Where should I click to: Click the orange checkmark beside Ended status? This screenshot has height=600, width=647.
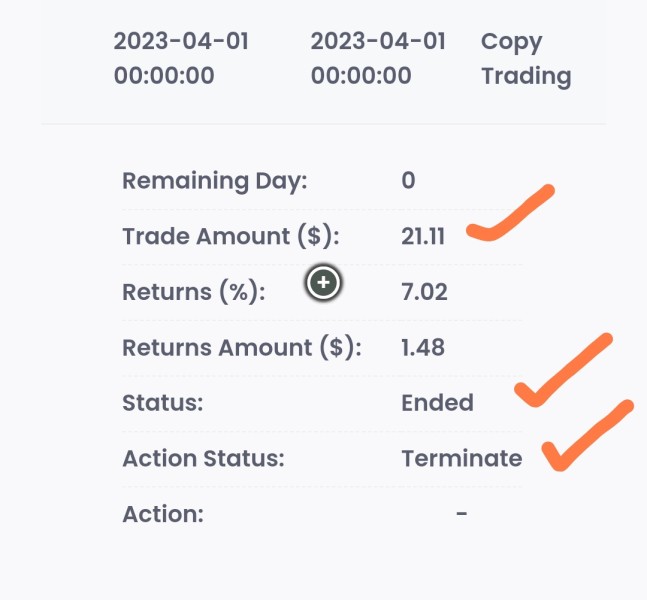click(x=564, y=370)
